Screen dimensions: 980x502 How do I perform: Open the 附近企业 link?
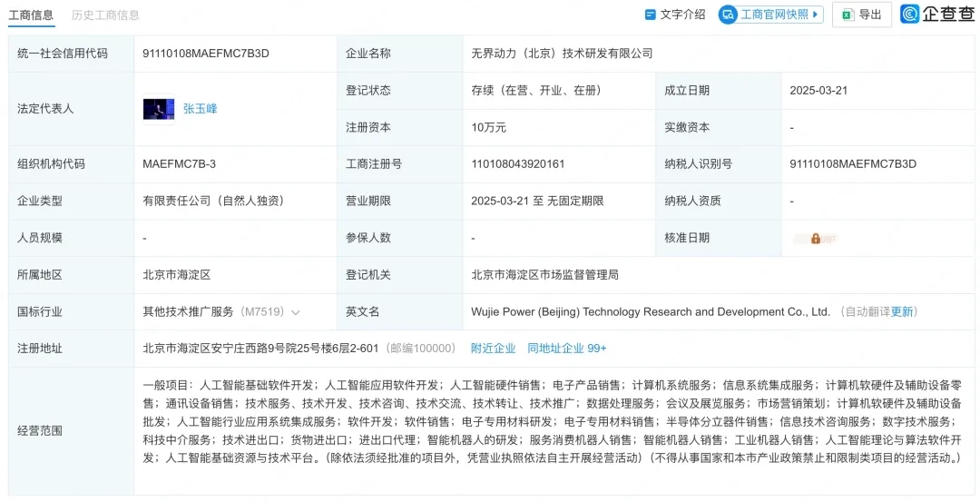493,349
